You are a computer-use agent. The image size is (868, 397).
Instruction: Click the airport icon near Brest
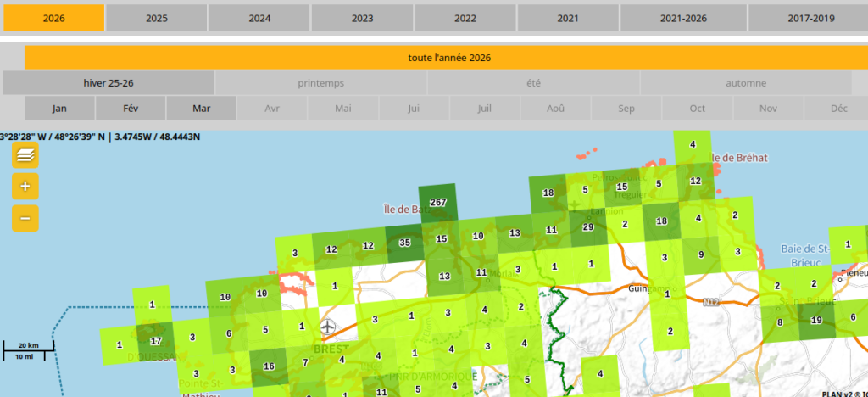(x=328, y=326)
